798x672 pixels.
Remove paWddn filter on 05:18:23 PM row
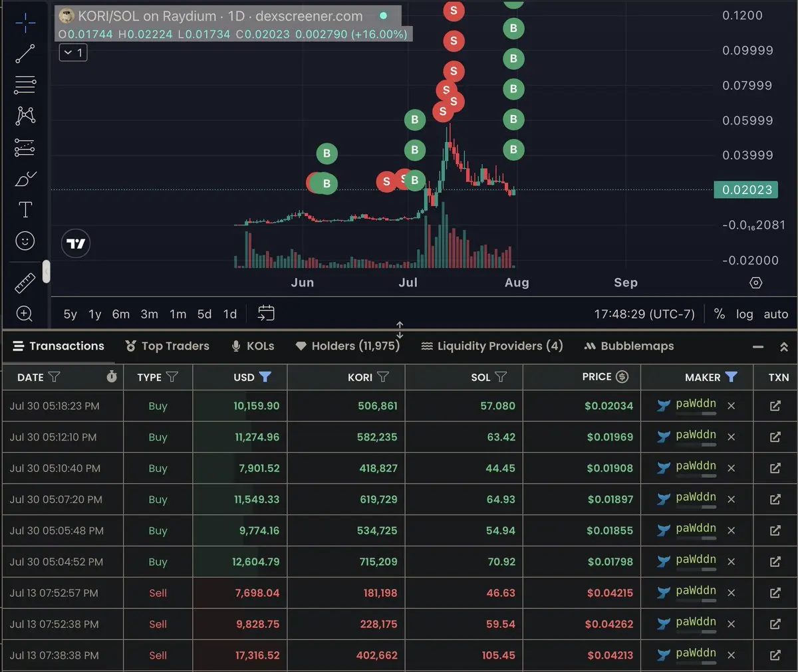point(731,405)
